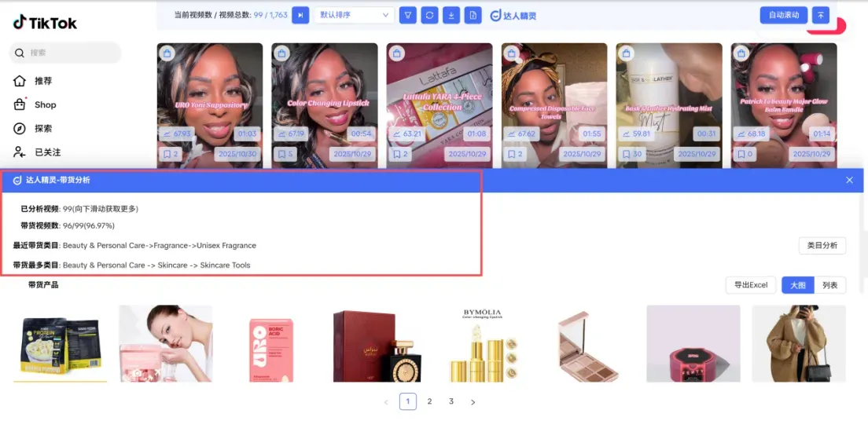This screenshot has height=421, width=868.
Task: Open the Lattafa YARA 4-Piece Collection video
Action: point(439,105)
